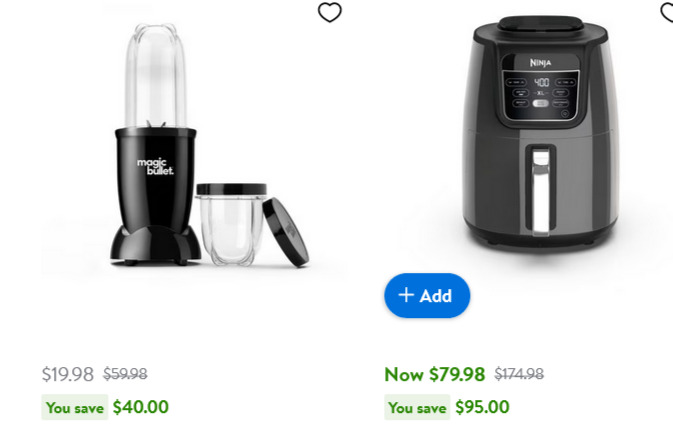Screen dimensions: 673x426
Task: Open the Ninja air fryer product image
Action: click(541, 133)
